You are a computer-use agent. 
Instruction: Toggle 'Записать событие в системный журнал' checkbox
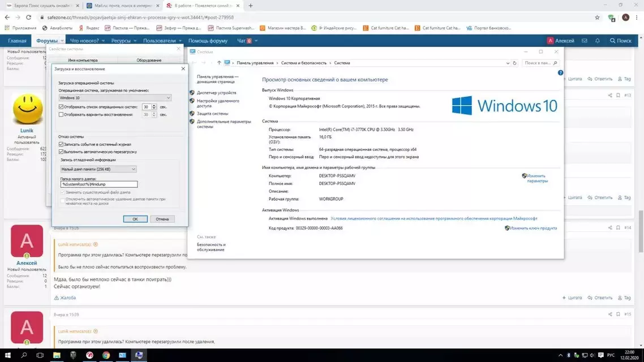point(61,144)
